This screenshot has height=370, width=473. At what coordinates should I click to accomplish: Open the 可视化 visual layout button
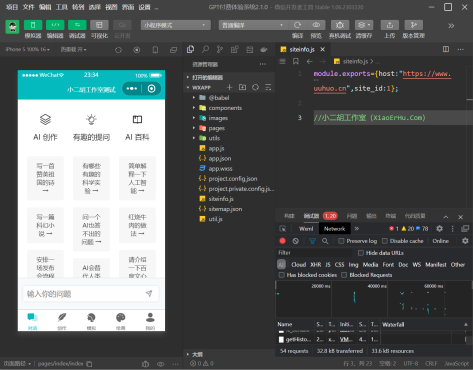pos(99,25)
